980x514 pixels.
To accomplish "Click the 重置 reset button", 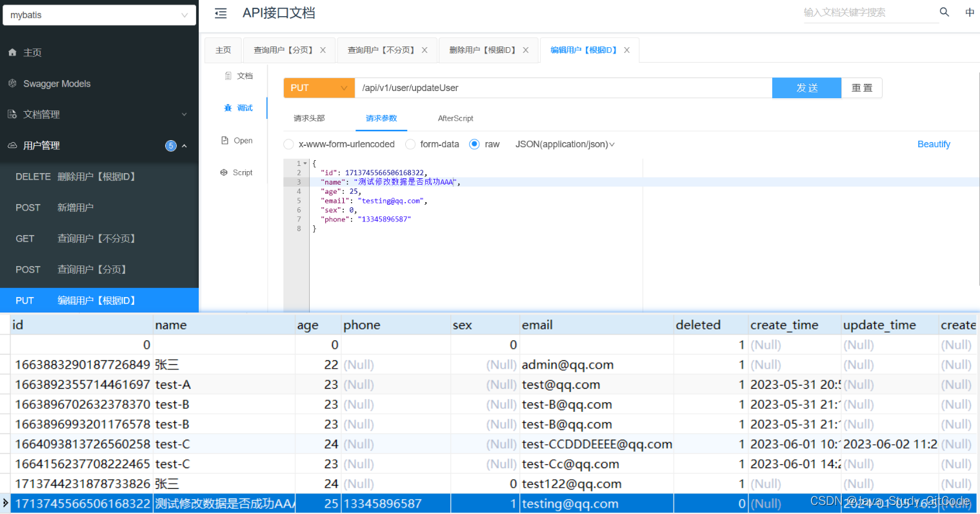I will pyautogui.click(x=862, y=88).
